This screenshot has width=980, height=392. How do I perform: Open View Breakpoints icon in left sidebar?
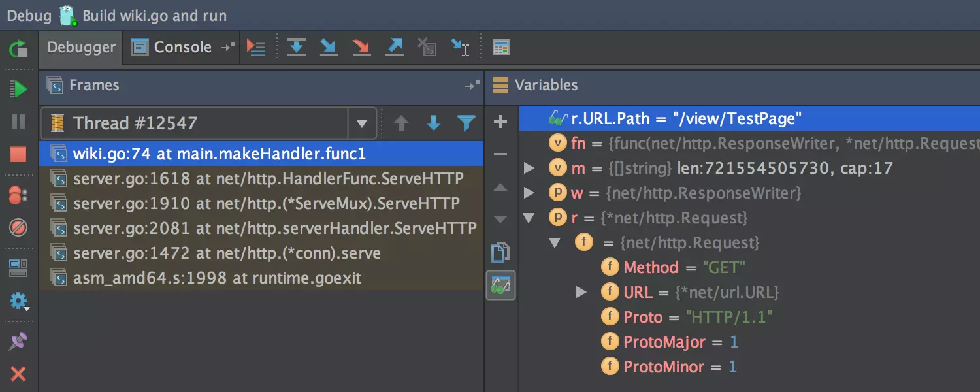click(18, 195)
